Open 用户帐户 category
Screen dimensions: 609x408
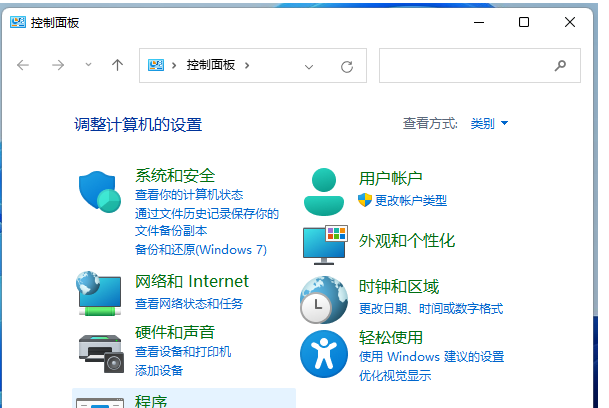[390, 178]
